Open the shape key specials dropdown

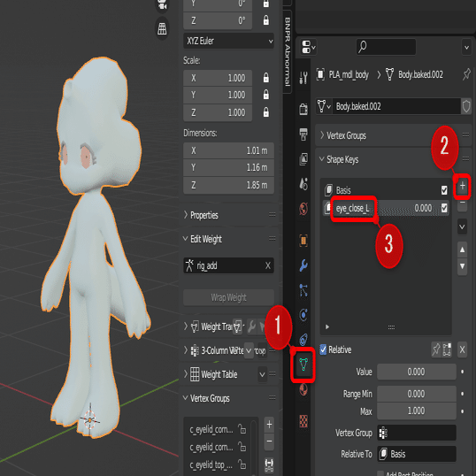coord(462,226)
